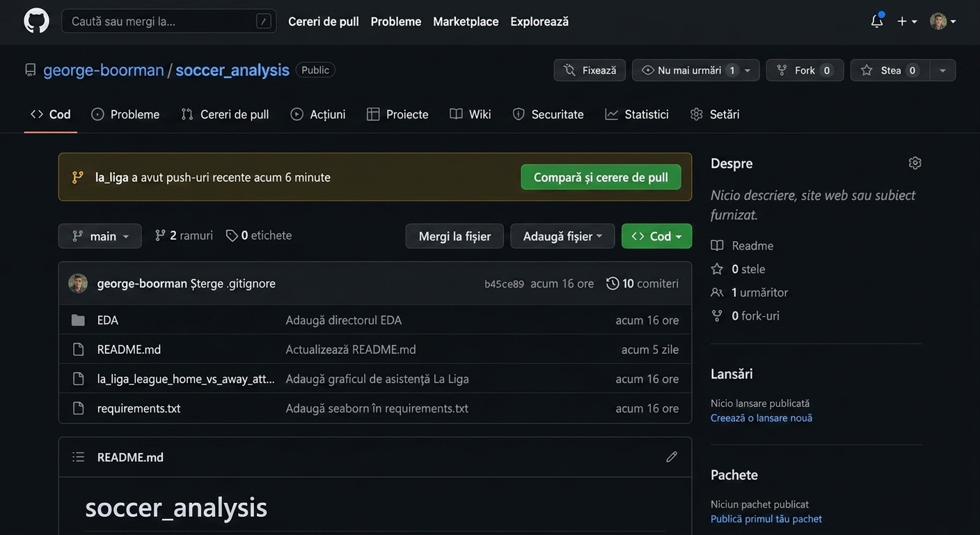The width and height of the screenshot is (980, 535).
Task: Open the GitHub homepage logo
Action: 36,21
